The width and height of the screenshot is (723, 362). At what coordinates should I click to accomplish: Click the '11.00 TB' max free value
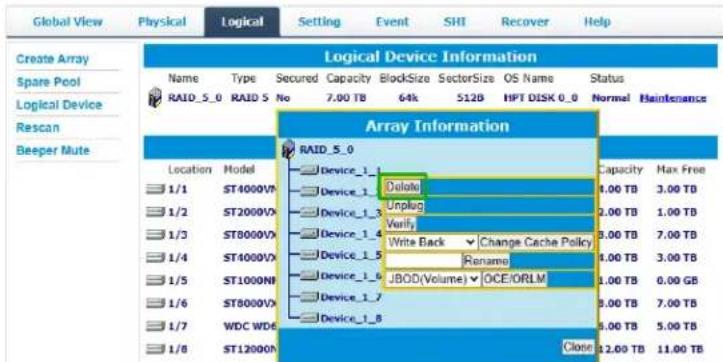pyautogui.click(x=680, y=349)
